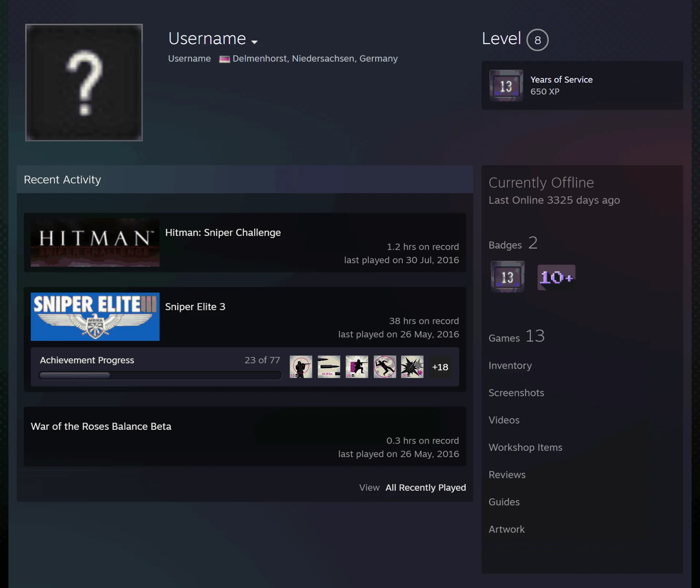Open the Badges 2 section link
Image resolution: width=700 pixels, height=588 pixels.
(513, 244)
